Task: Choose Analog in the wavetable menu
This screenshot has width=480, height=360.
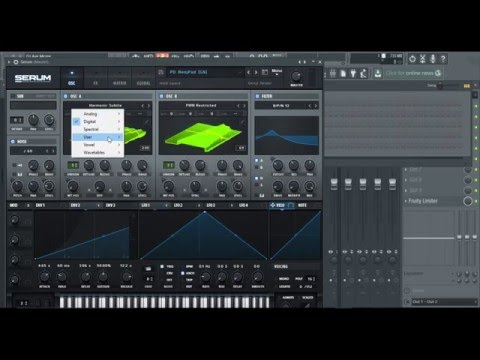Action: 97,114
